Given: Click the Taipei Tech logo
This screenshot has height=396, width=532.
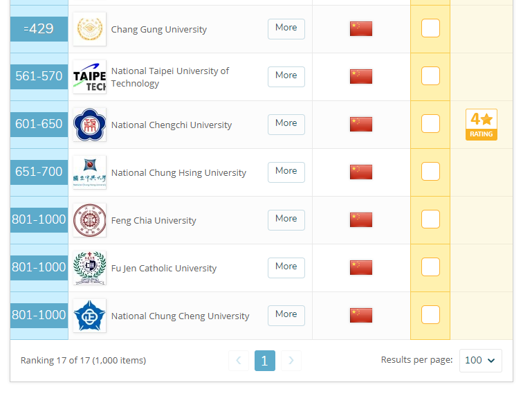Looking at the screenshot, I should 89,77.
